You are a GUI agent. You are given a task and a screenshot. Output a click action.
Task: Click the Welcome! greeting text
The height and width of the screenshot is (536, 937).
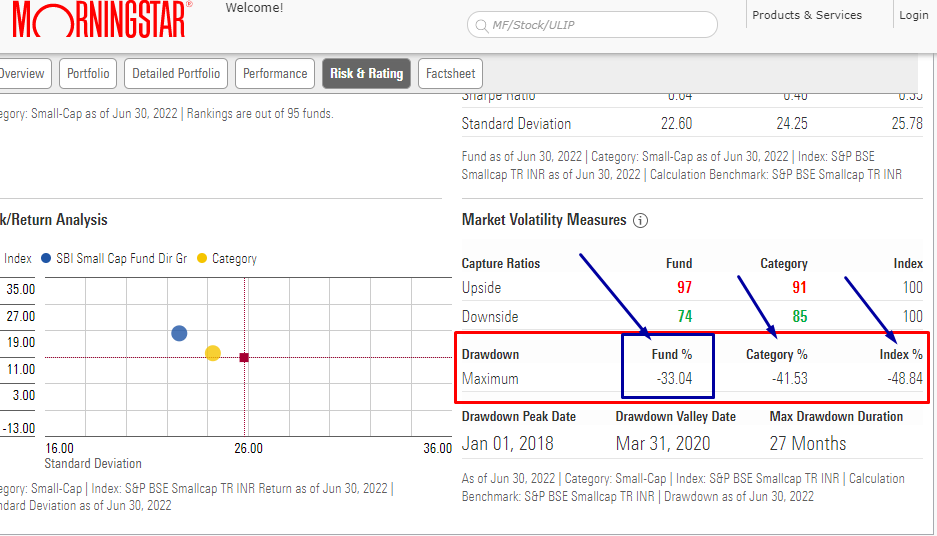pos(254,8)
